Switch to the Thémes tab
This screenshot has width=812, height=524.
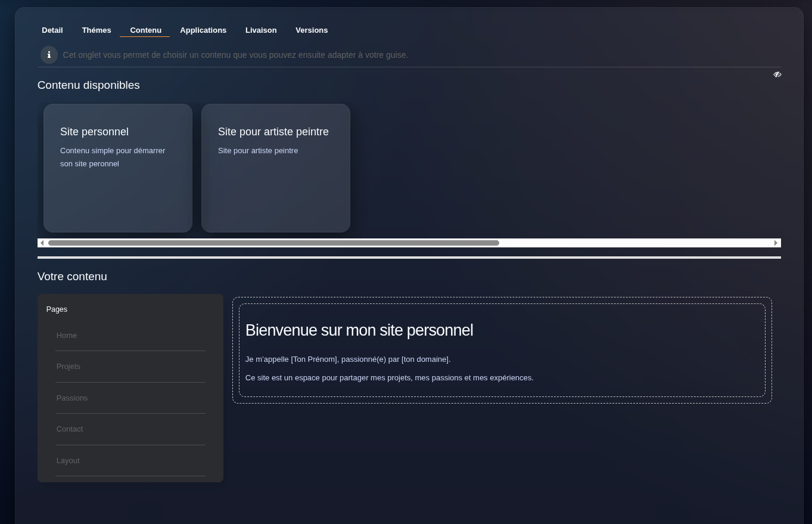pos(97,30)
